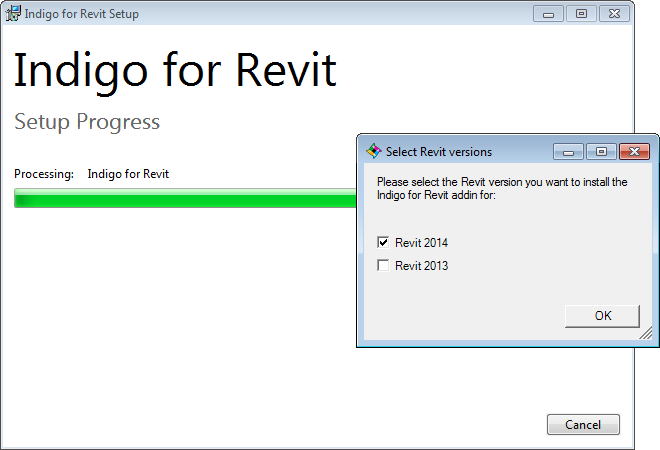660x450 pixels.
Task: Click the dialog resize grip corner
Action: 646,333
